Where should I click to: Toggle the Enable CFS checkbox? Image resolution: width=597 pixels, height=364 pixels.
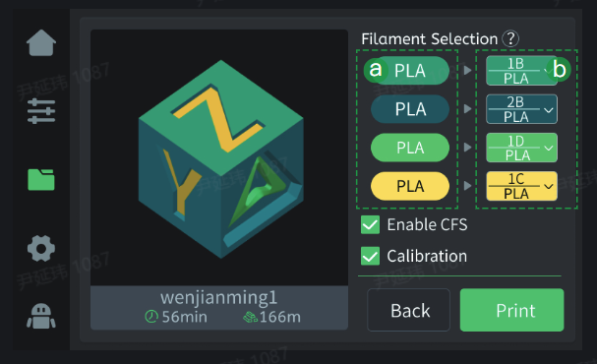click(x=370, y=224)
